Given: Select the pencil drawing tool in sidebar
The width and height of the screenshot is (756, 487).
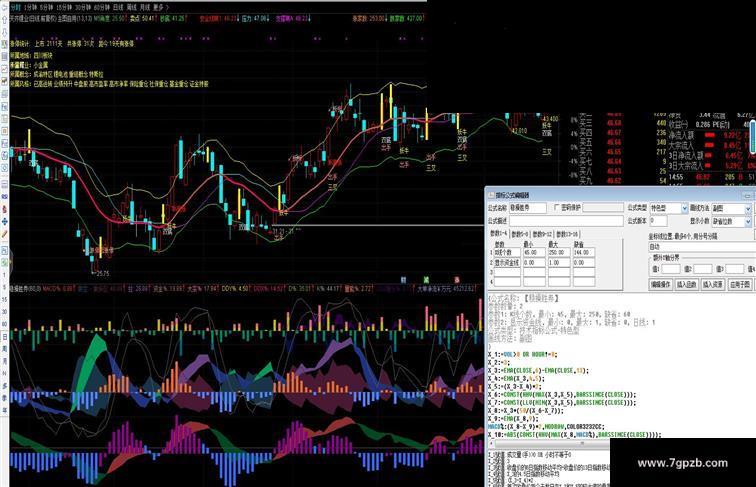Looking at the screenshot, I should (x=5, y=234).
